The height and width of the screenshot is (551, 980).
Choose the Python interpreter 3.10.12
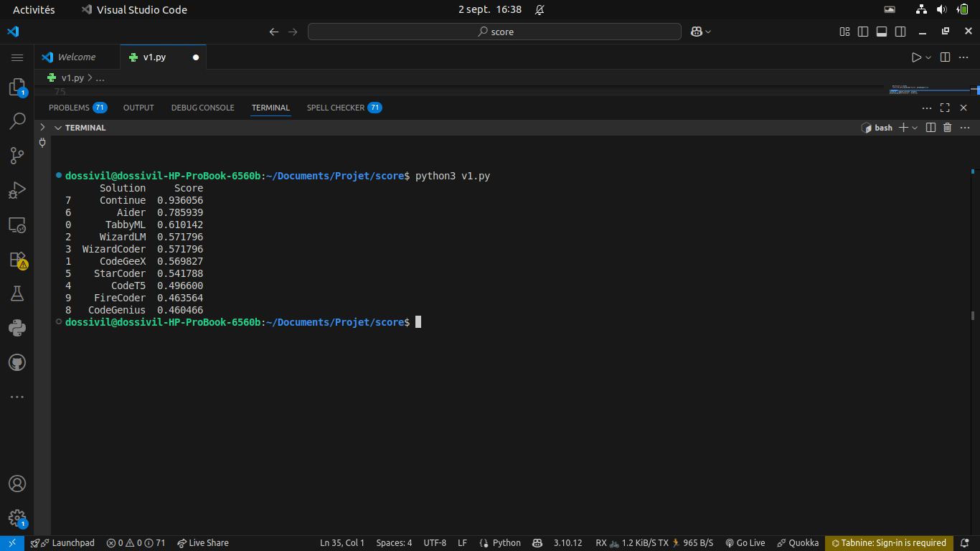(x=568, y=543)
